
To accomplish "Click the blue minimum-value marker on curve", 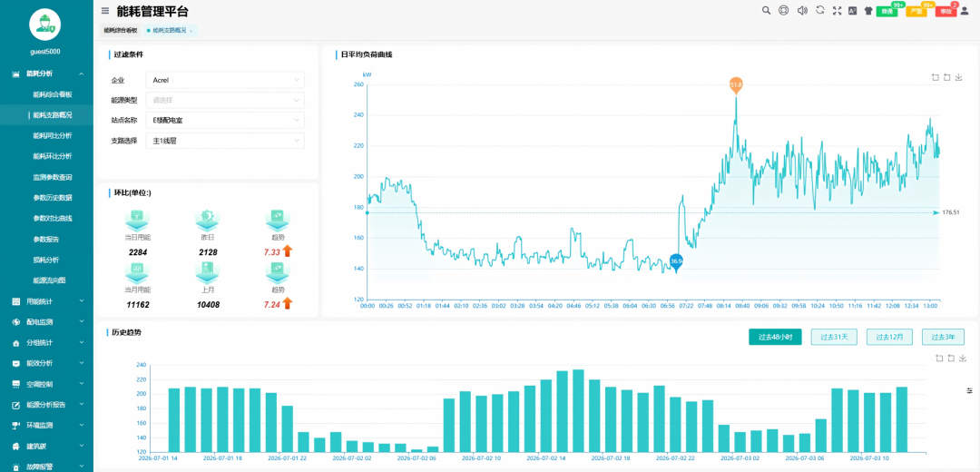I will click(x=676, y=261).
